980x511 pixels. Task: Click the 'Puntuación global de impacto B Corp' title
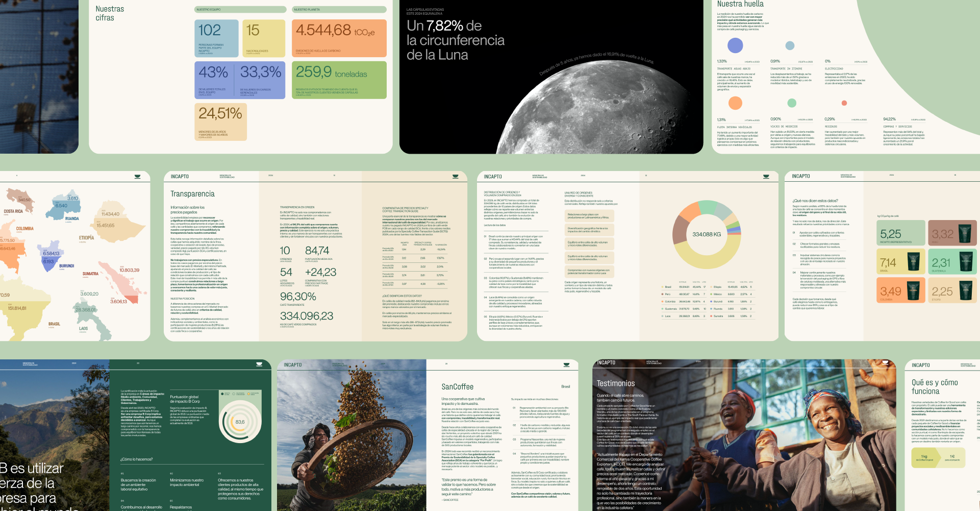[x=184, y=399]
